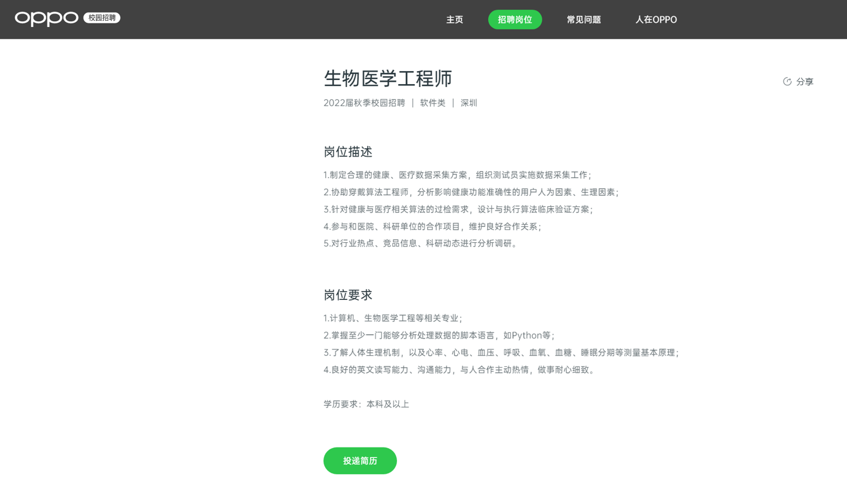
Task: Select the 招聘岗位 green navigation pill
Action: click(515, 19)
